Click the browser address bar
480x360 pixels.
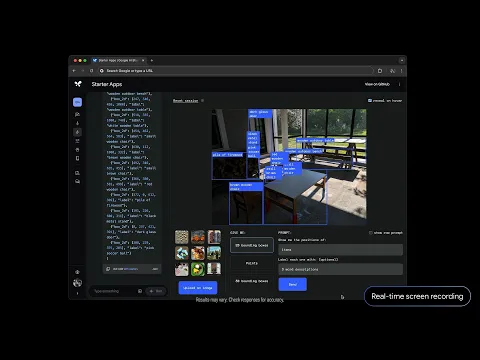point(235,71)
